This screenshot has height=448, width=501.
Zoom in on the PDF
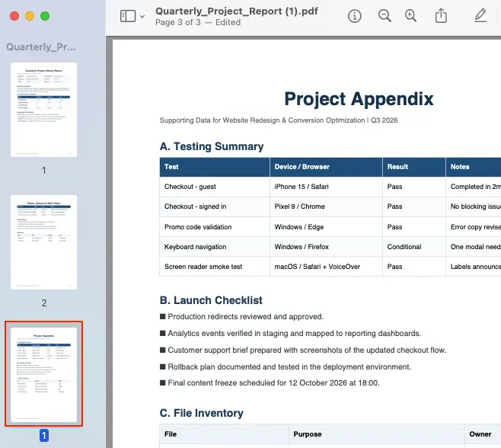pyautogui.click(x=410, y=16)
